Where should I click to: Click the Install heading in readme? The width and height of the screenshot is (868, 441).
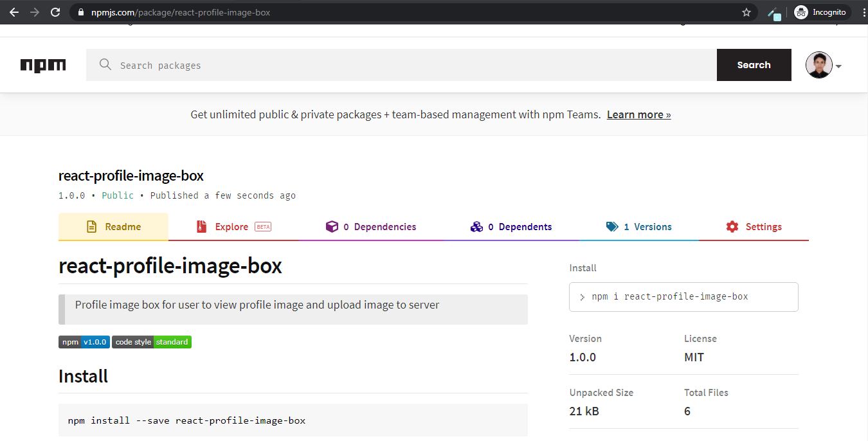tap(83, 376)
